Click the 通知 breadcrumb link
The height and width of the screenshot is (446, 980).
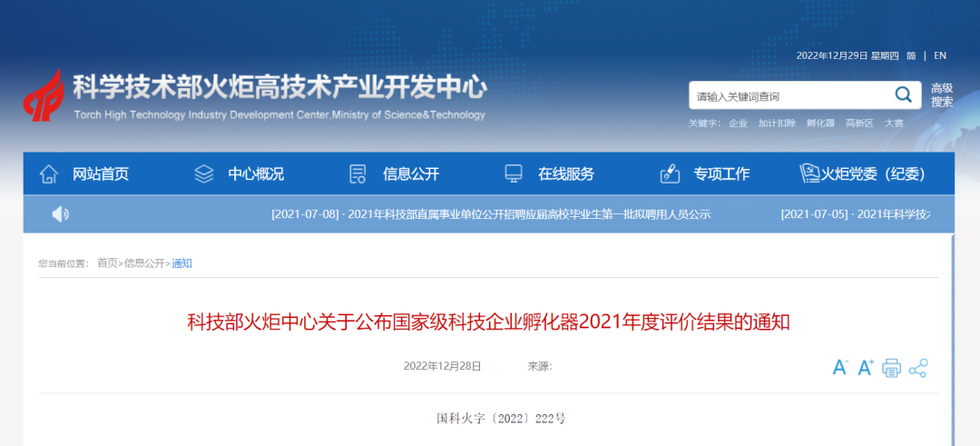tap(181, 263)
